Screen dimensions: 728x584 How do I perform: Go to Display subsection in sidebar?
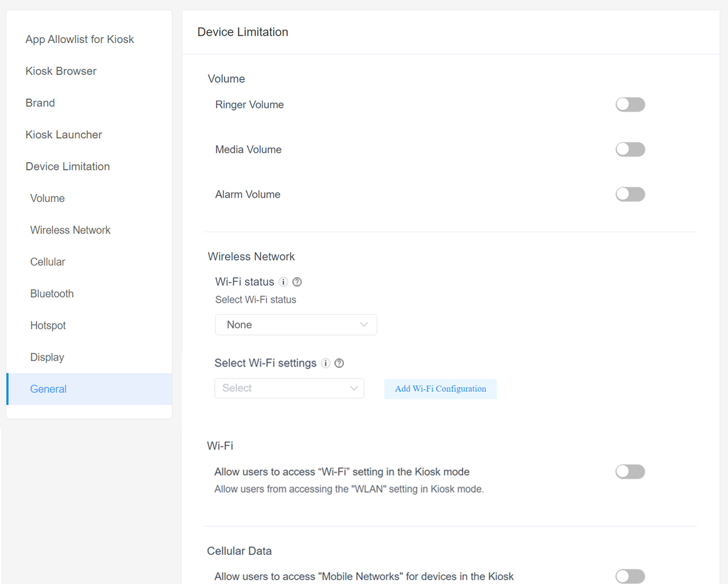[47, 357]
